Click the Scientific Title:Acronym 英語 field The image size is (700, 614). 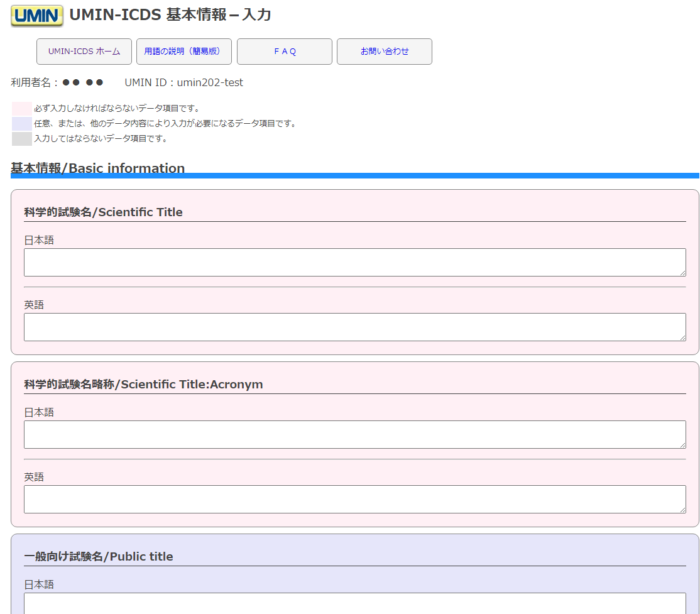point(354,499)
